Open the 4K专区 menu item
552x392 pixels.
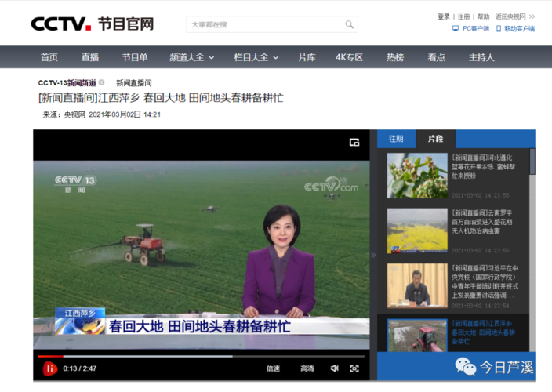[x=349, y=57]
